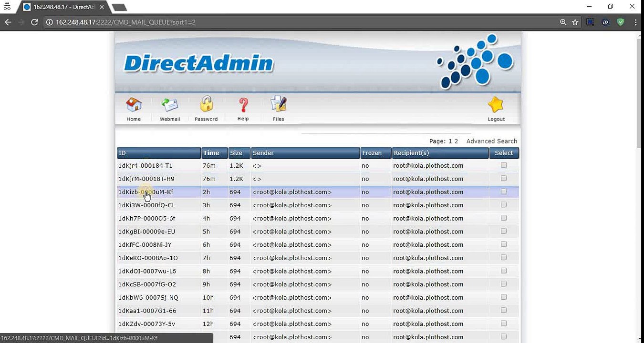Go to page 2 of the mail queue
The image size is (644, 343).
click(x=456, y=141)
